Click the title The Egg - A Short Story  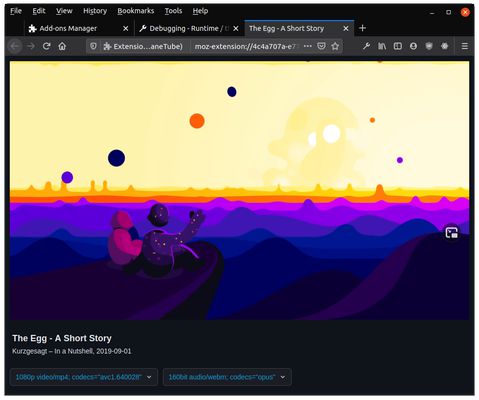click(62, 338)
